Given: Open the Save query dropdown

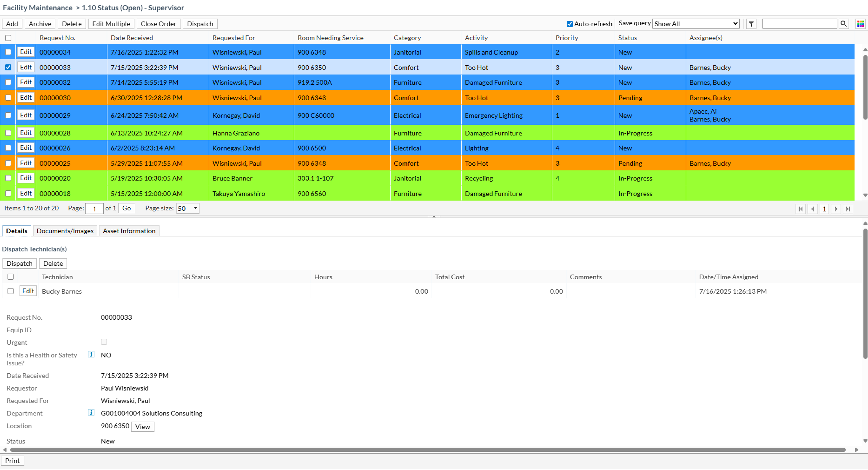Looking at the screenshot, I should [x=696, y=24].
